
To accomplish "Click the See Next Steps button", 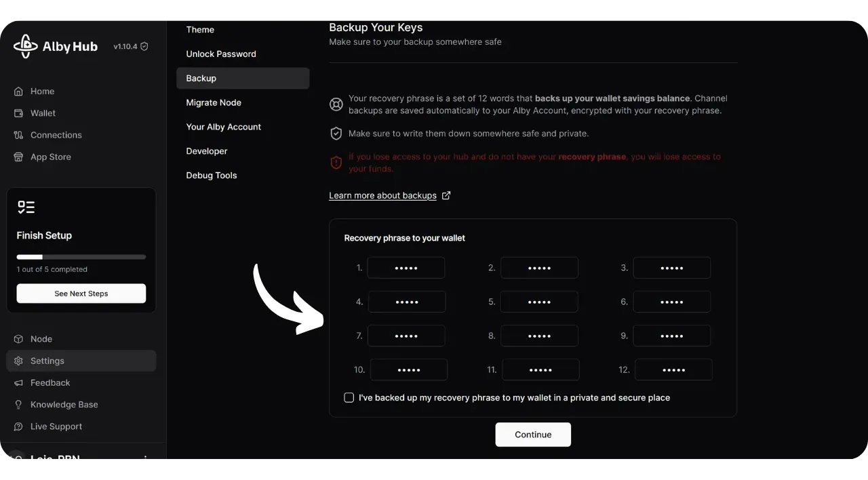I will [81, 294].
